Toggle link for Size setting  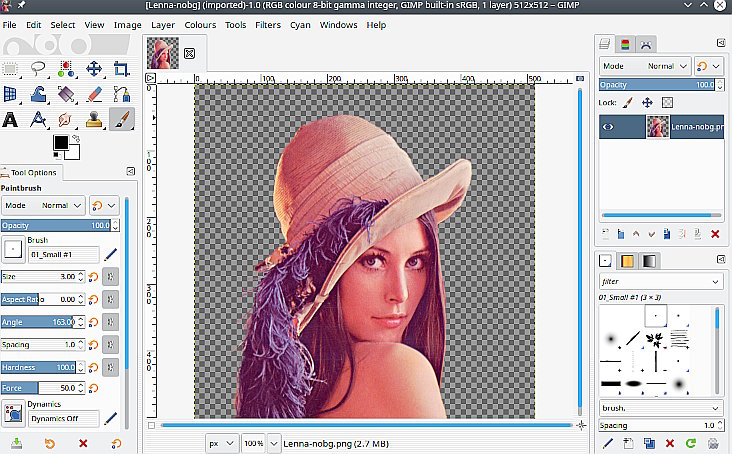coord(111,276)
